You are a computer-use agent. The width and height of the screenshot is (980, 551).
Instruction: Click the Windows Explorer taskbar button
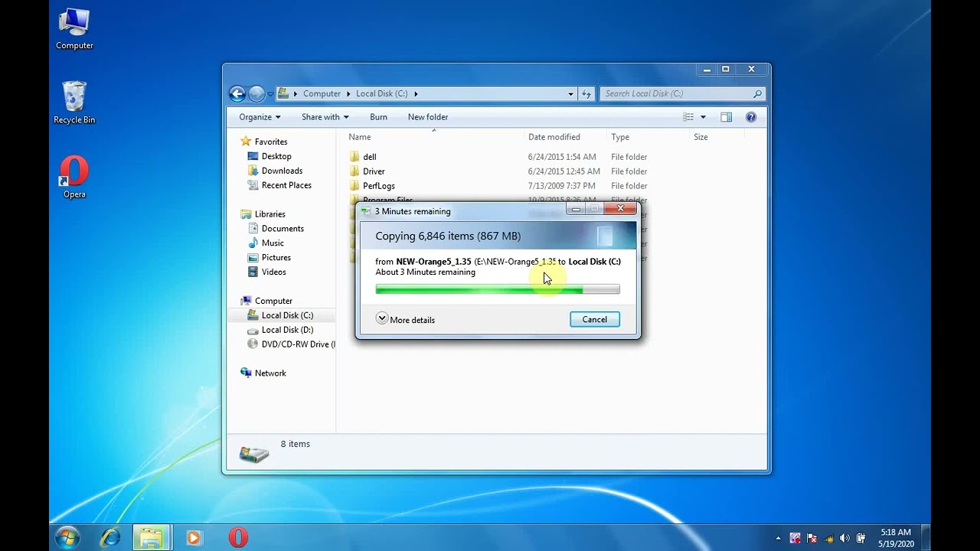[151, 538]
